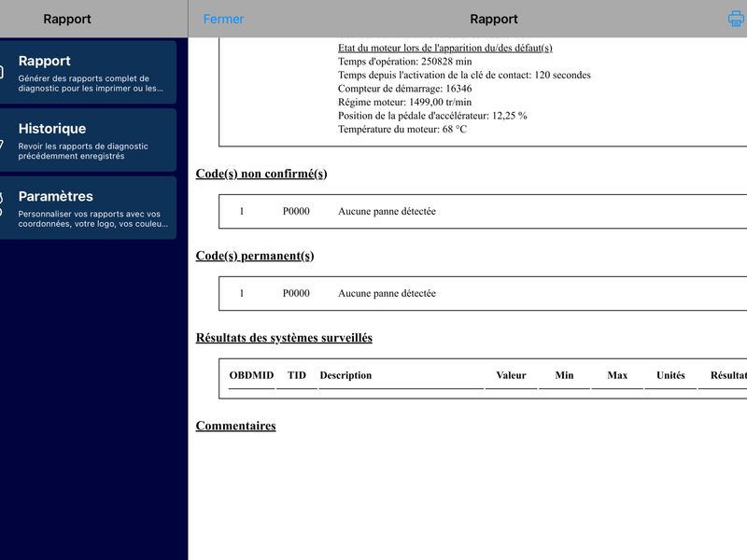This screenshot has height=560, width=747.
Task: Click the OBDMID column header
Action: coord(251,375)
